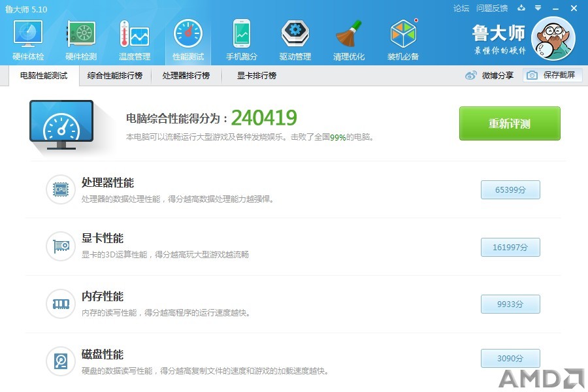Click the memory icon beside 内存性能

[61, 304]
